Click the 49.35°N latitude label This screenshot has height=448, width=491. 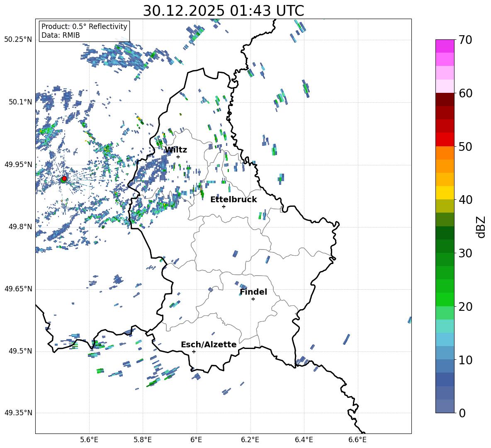coord(18,413)
